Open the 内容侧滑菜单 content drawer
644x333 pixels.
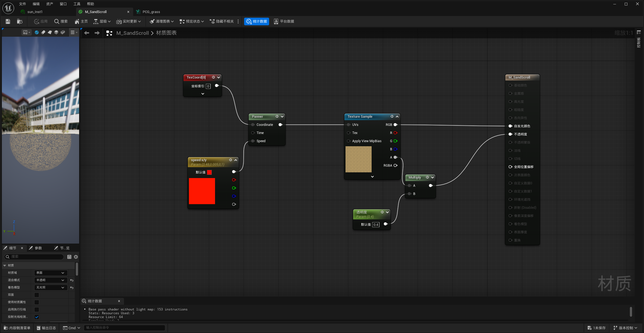pyautogui.click(x=17, y=328)
